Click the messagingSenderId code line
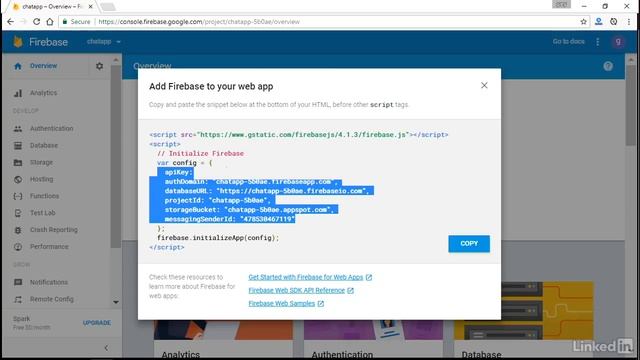Viewport: 640px width, 360px height. click(229, 219)
